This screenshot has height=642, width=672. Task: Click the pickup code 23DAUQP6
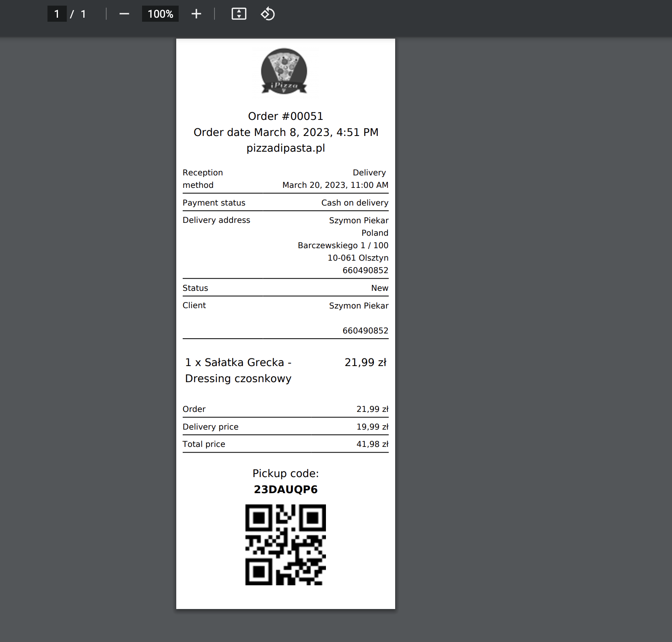tap(286, 490)
